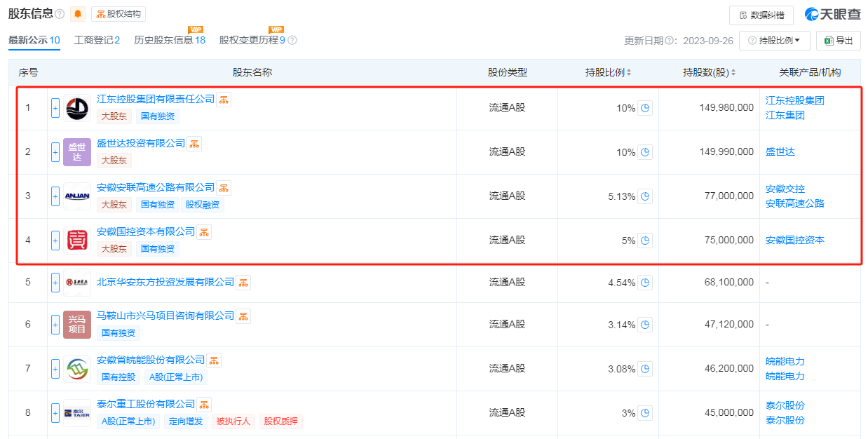Viewport: 868px width, 439px height.
Task: Click the 导出 export button
Action: coord(839,41)
